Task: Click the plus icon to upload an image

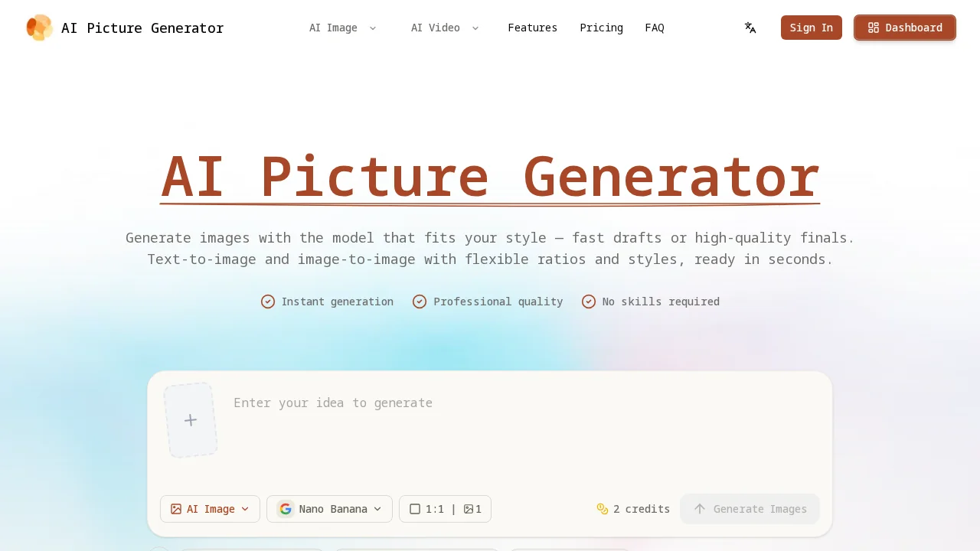Action: (190, 420)
